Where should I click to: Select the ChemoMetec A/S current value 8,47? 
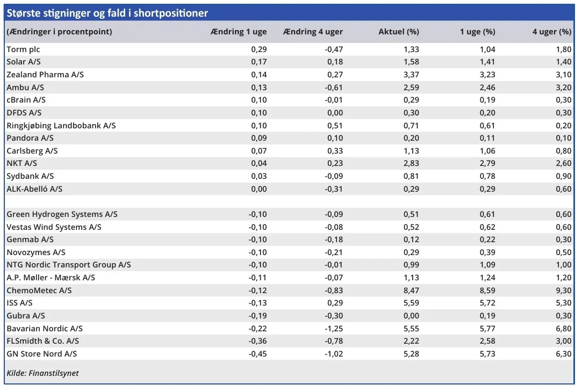tap(411, 291)
